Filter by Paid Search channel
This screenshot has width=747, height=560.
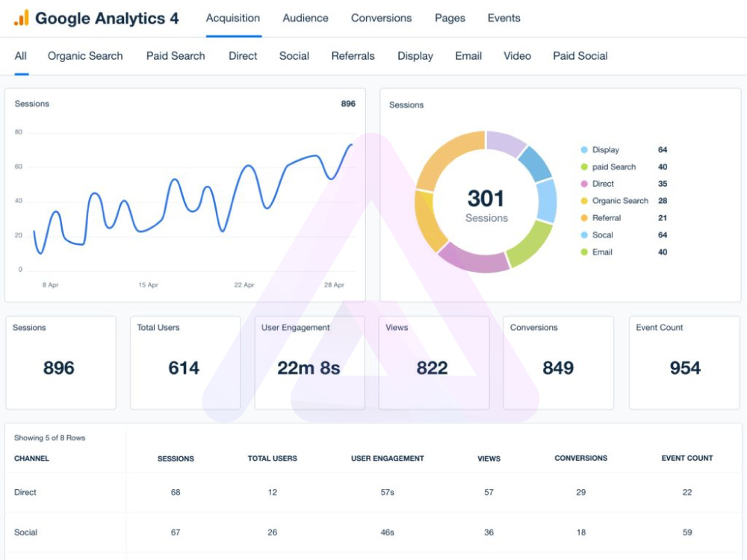tap(176, 56)
